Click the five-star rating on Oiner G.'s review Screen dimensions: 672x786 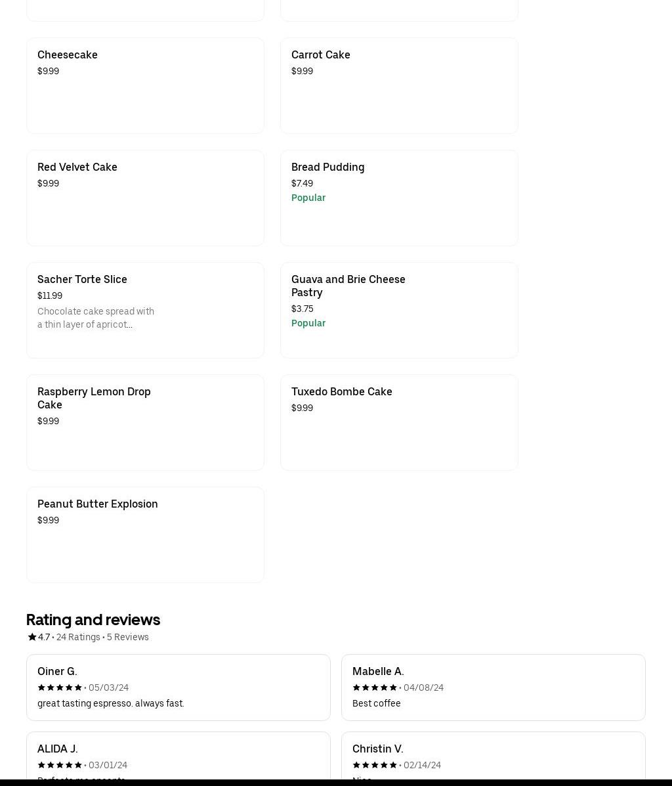(60, 688)
